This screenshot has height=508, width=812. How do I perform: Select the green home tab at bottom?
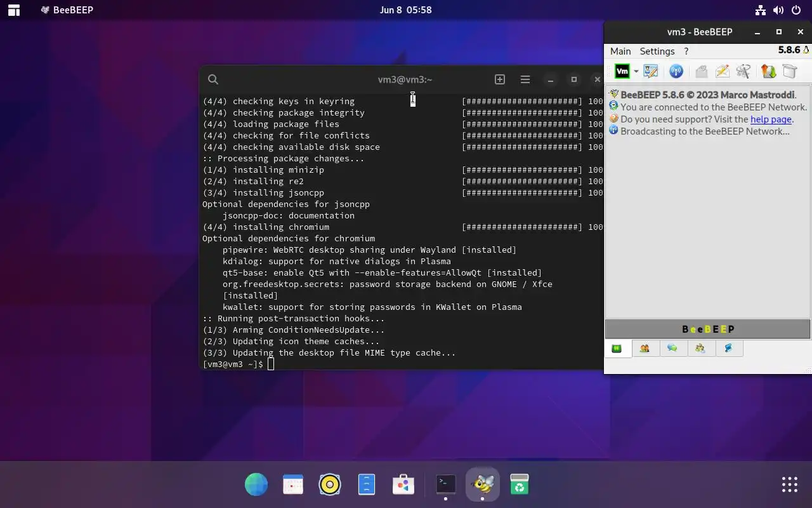617,349
